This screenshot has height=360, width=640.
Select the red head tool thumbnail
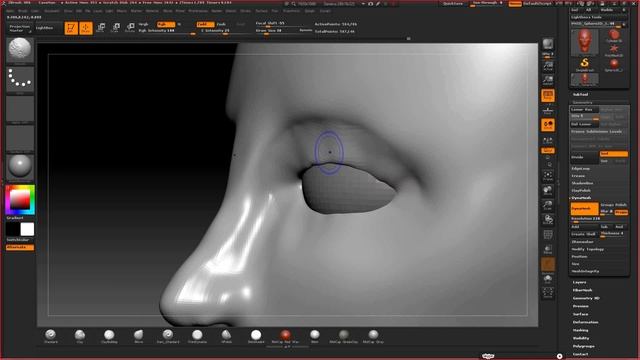point(584,42)
